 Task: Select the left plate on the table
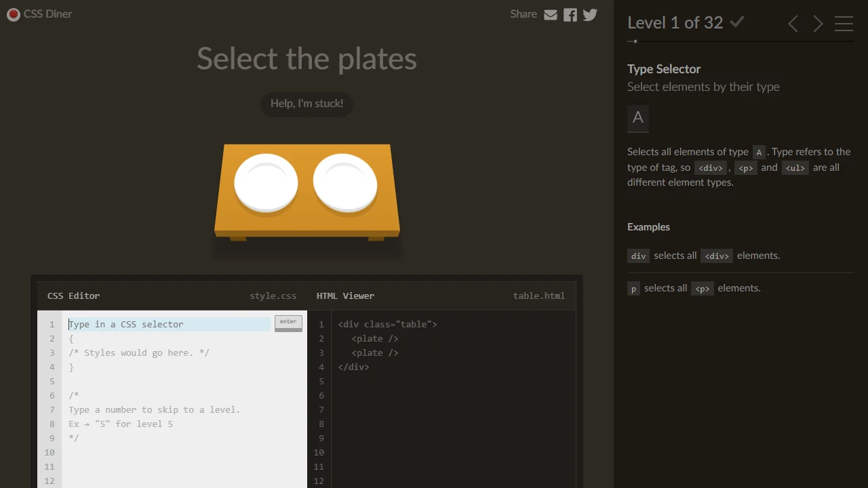(x=265, y=182)
